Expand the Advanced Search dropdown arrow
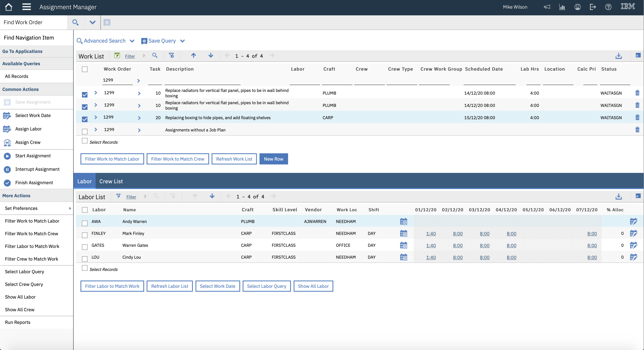This screenshot has width=644, height=350. pos(132,41)
